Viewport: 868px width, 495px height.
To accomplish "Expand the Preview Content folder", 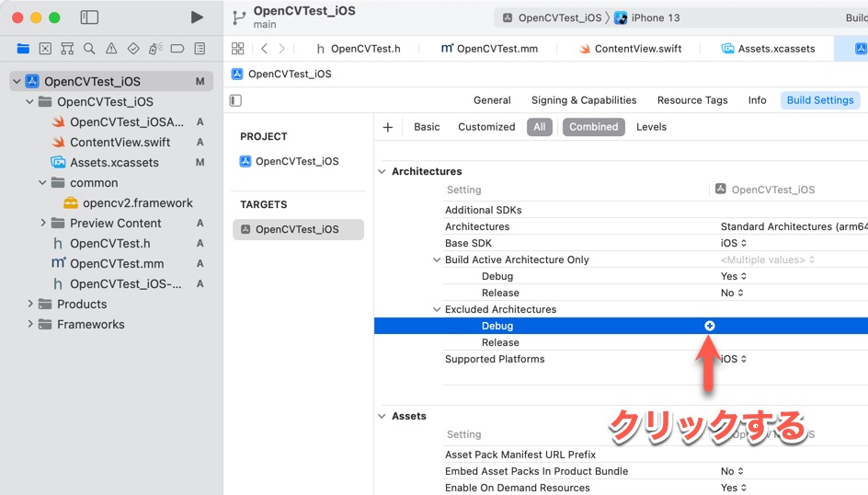I will point(42,224).
